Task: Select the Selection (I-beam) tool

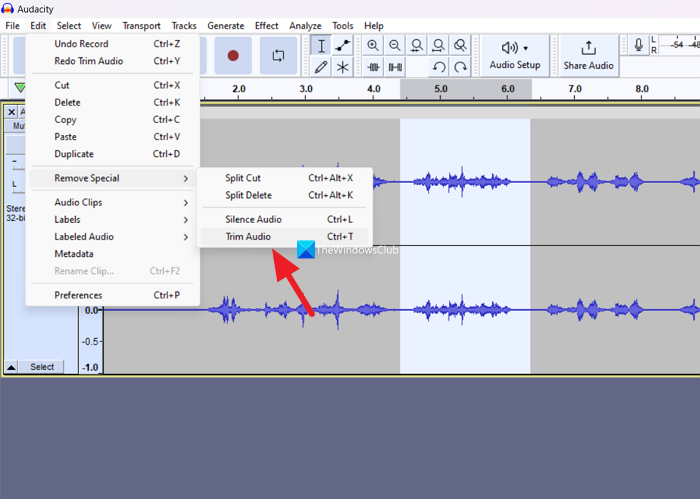Action: [321, 46]
